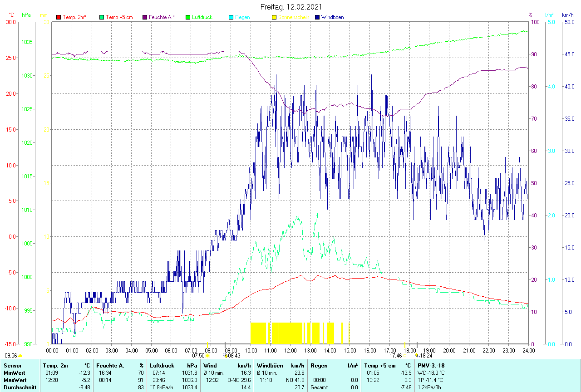Click the Temp +5 cm legend swatch

click(x=102, y=17)
